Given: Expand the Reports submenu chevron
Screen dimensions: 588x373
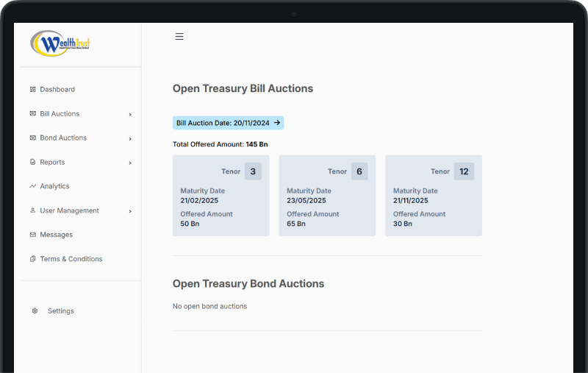Looking at the screenshot, I should pos(130,163).
